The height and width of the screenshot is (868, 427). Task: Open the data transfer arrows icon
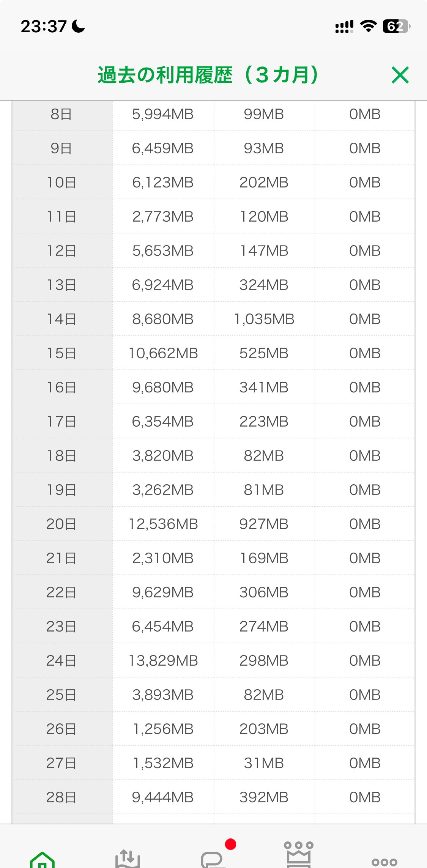click(128, 859)
